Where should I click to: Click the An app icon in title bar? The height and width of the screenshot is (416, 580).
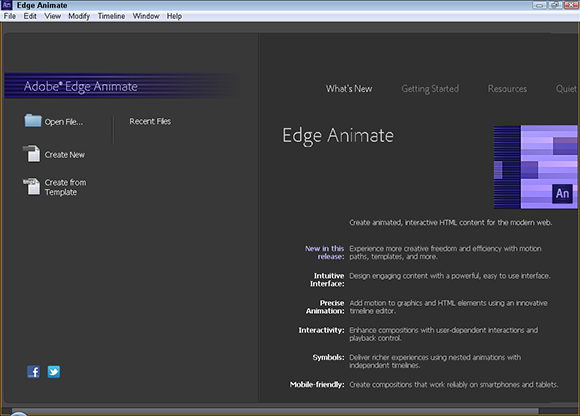(7, 5)
